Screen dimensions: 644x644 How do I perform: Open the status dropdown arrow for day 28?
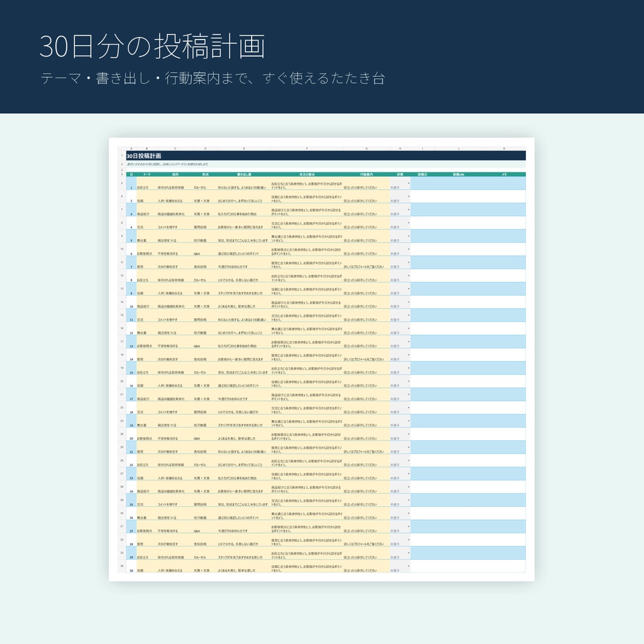[x=408, y=540]
